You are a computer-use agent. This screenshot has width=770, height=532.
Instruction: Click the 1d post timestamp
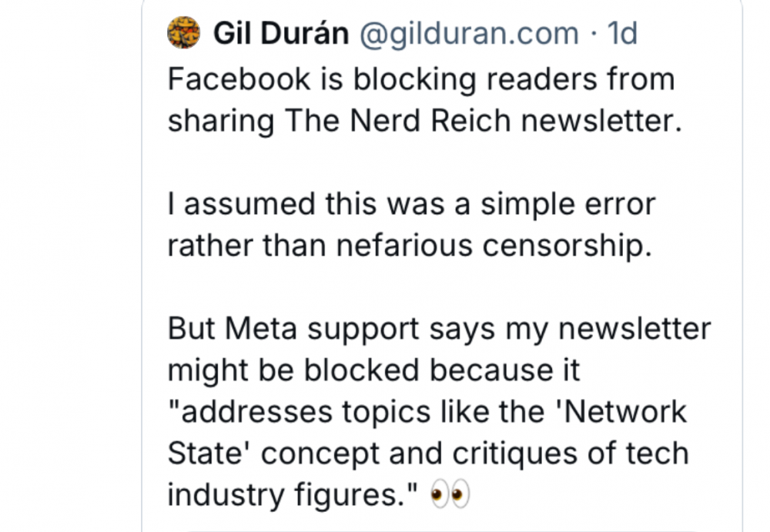[622, 34]
